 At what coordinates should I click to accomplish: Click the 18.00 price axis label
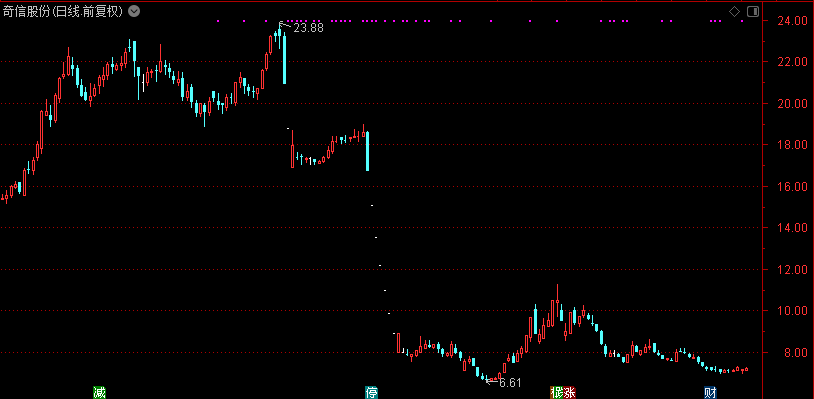792,145
